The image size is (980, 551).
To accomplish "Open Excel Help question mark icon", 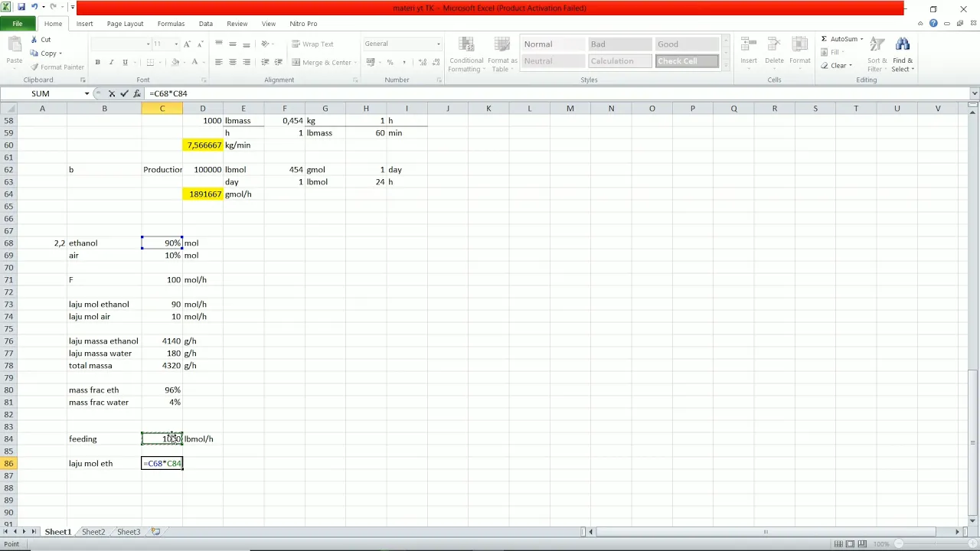I will [x=933, y=24].
